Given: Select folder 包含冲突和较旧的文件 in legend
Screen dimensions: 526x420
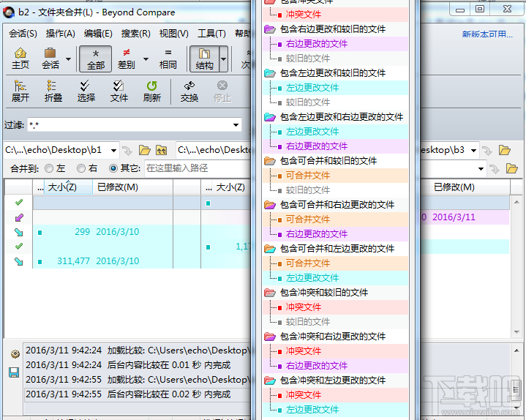Looking at the screenshot, I should [324, 293].
